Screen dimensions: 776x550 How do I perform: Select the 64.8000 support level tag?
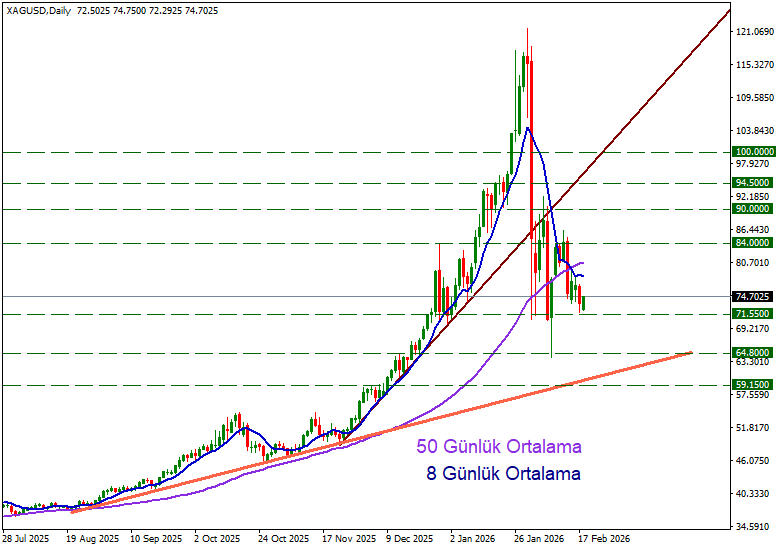[x=752, y=353]
